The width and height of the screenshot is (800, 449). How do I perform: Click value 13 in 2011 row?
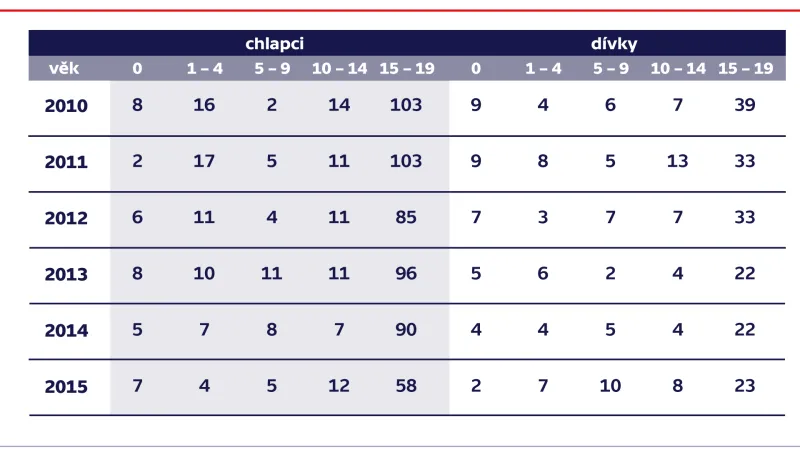click(678, 161)
